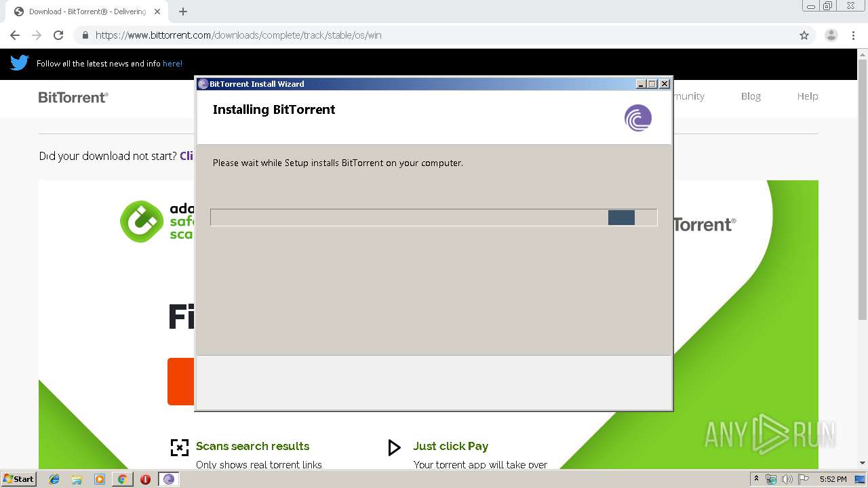This screenshot has height=488, width=868.
Task: Click the orange button on webpage
Action: [x=181, y=382]
